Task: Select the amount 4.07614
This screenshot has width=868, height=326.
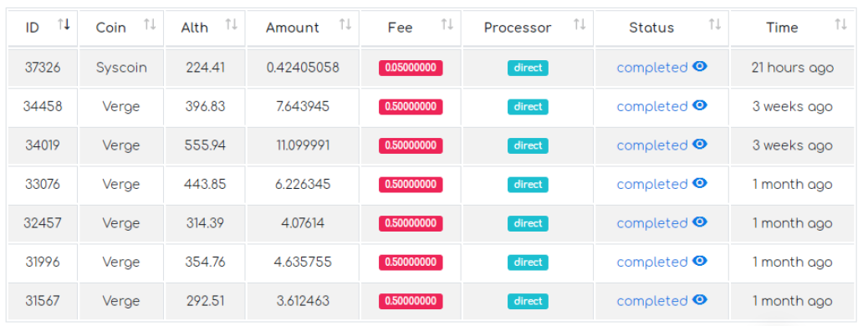Action: point(303,223)
